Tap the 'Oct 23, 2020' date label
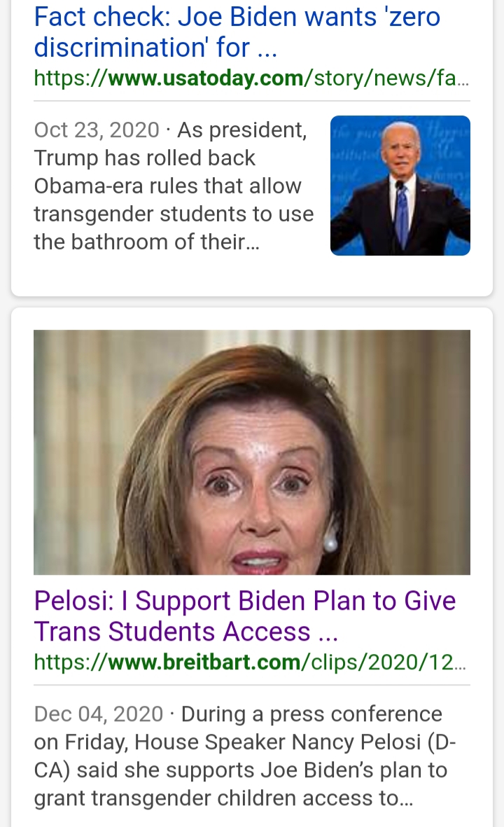 [x=97, y=130]
